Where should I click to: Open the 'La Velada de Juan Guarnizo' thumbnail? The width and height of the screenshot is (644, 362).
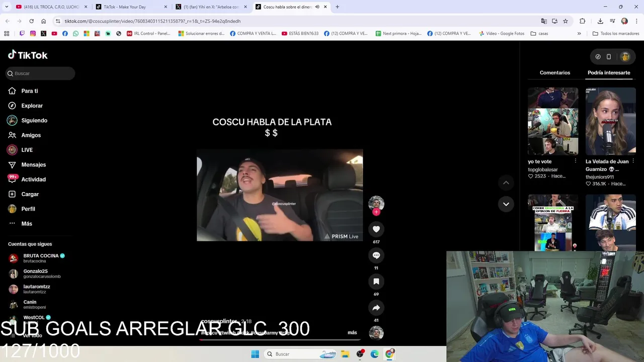(610, 121)
